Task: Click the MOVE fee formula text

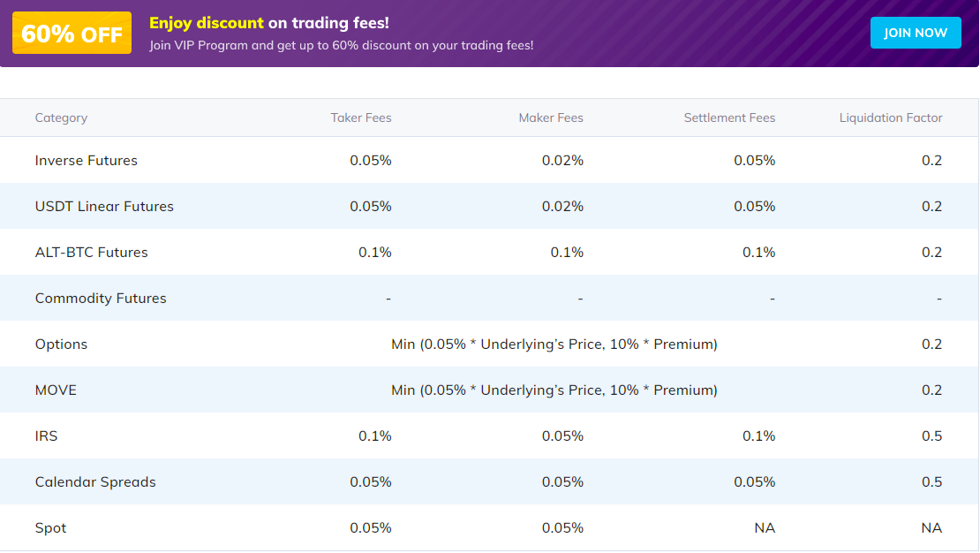Action: 554,390
